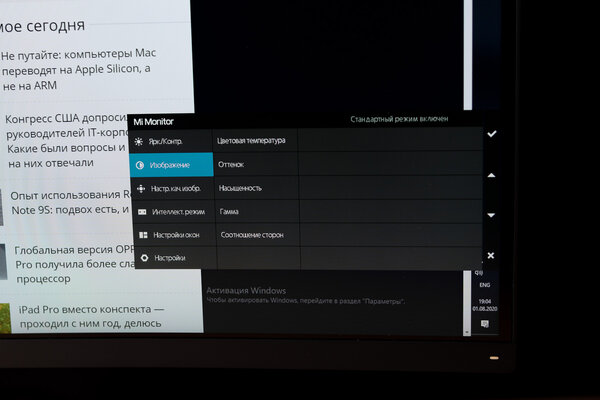
Task: Click the down arrow in the OSD
Action: coord(491,215)
